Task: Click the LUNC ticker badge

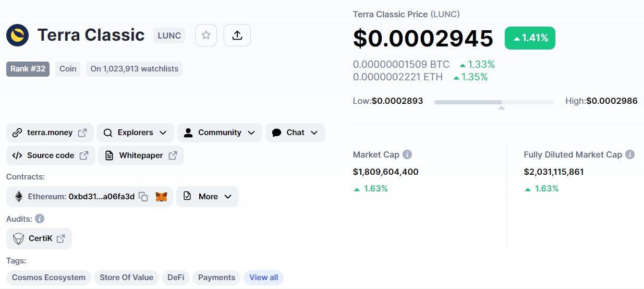Action: click(169, 35)
